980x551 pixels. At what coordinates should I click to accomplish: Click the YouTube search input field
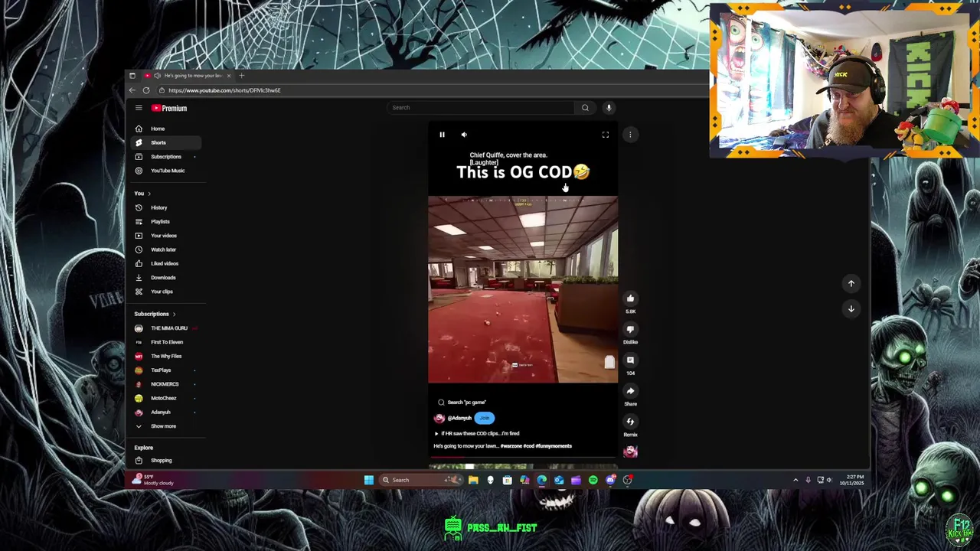pyautogui.click(x=481, y=108)
